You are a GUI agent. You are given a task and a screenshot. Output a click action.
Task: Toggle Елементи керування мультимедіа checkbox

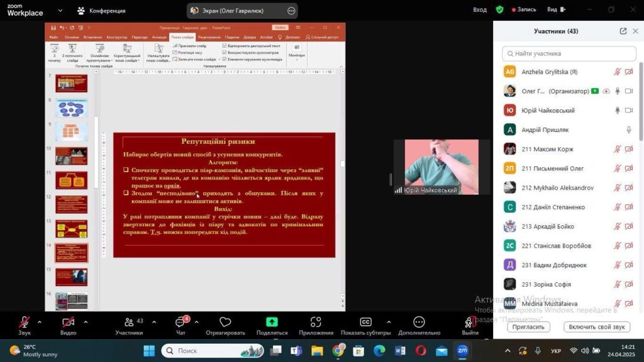(225, 60)
